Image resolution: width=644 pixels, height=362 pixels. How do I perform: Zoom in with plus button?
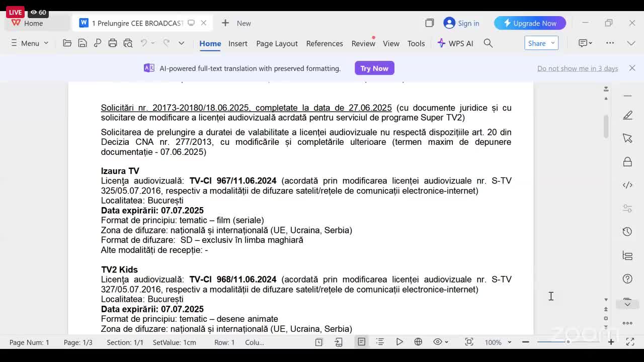(x=611, y=342)
